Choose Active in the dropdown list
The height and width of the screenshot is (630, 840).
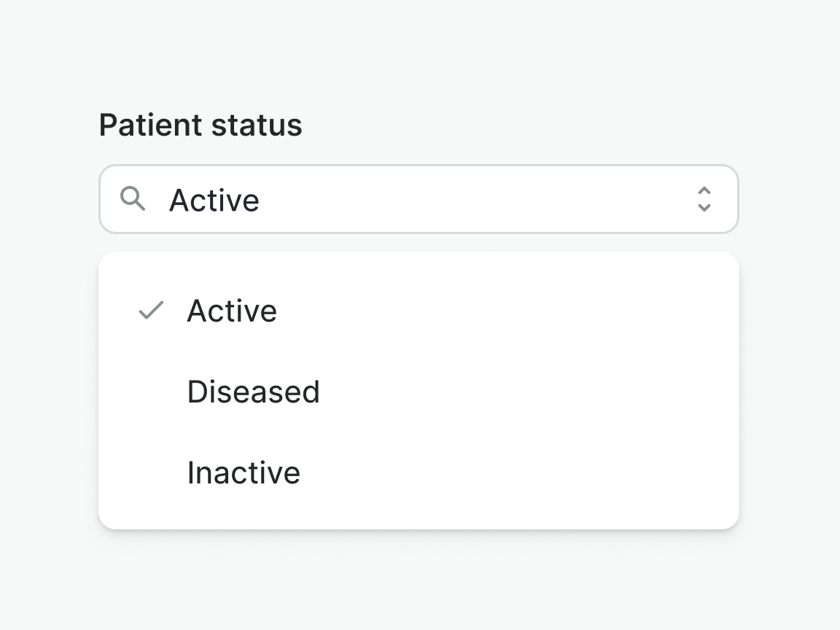pyautogui.click(x=232, y=311)
